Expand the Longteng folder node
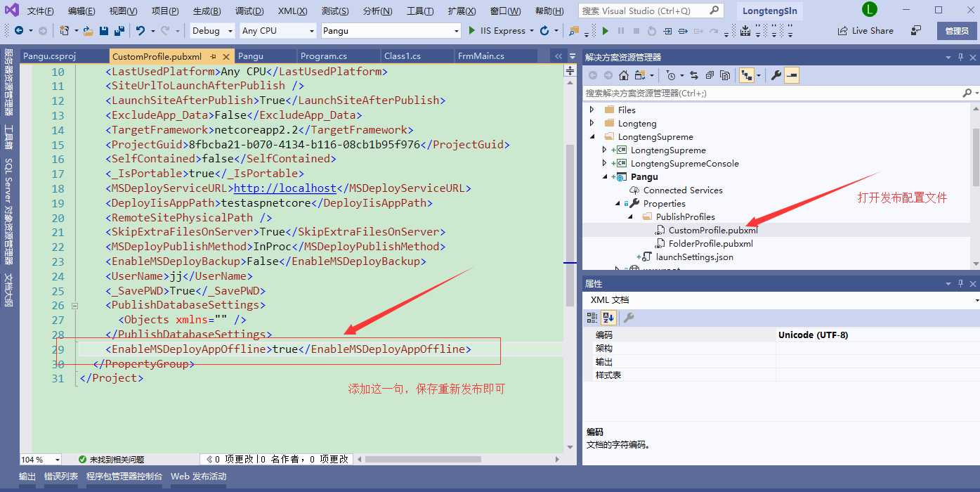The image size is (980, 492). pyautogui.click(x=592, y=123)
